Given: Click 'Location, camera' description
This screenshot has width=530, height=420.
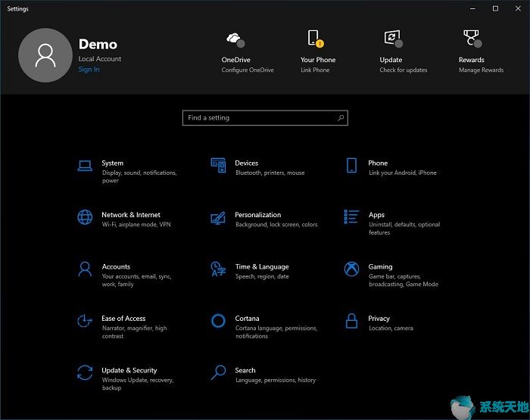Looking at the screenshot, I should [x=391, y=328].
